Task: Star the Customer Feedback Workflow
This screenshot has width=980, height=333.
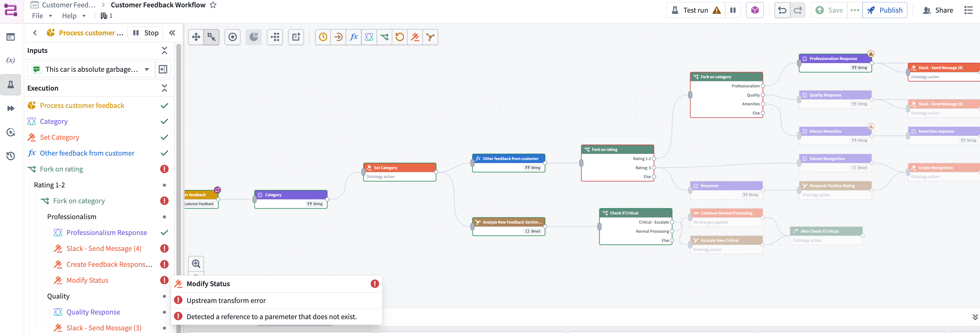Action: [213, 5]
